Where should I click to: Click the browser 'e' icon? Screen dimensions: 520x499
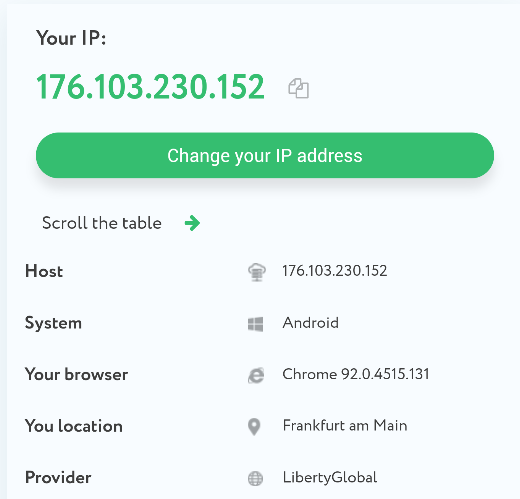coord(256,375)
